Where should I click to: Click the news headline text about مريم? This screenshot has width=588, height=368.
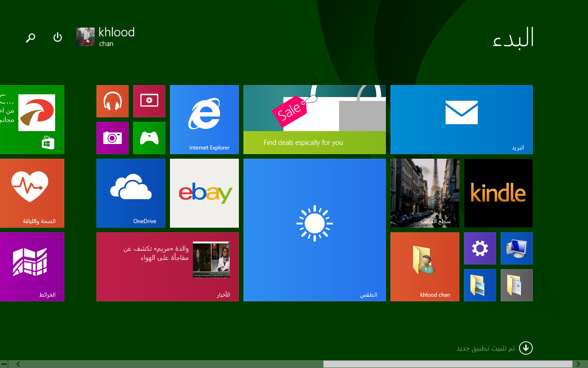click(x=156, y=253)
